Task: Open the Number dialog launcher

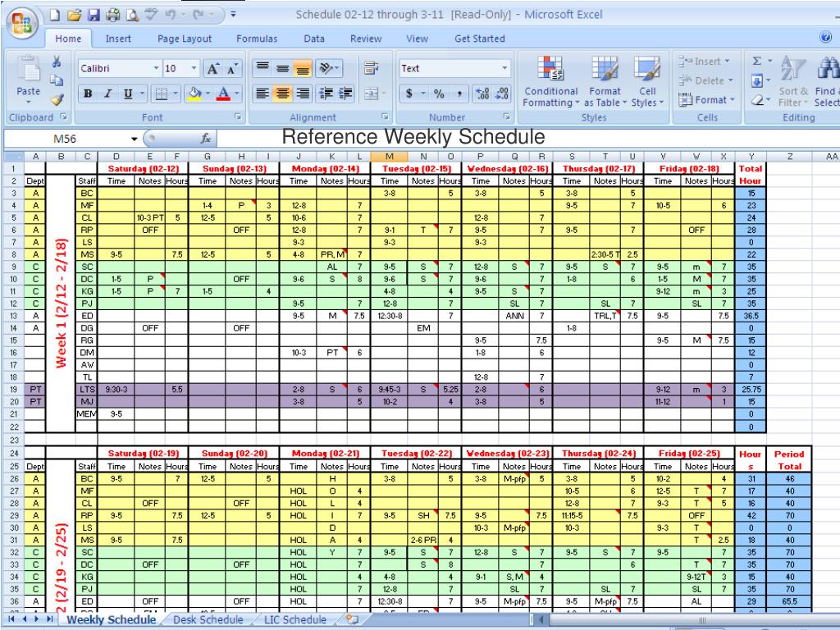Action: [506, 116]
